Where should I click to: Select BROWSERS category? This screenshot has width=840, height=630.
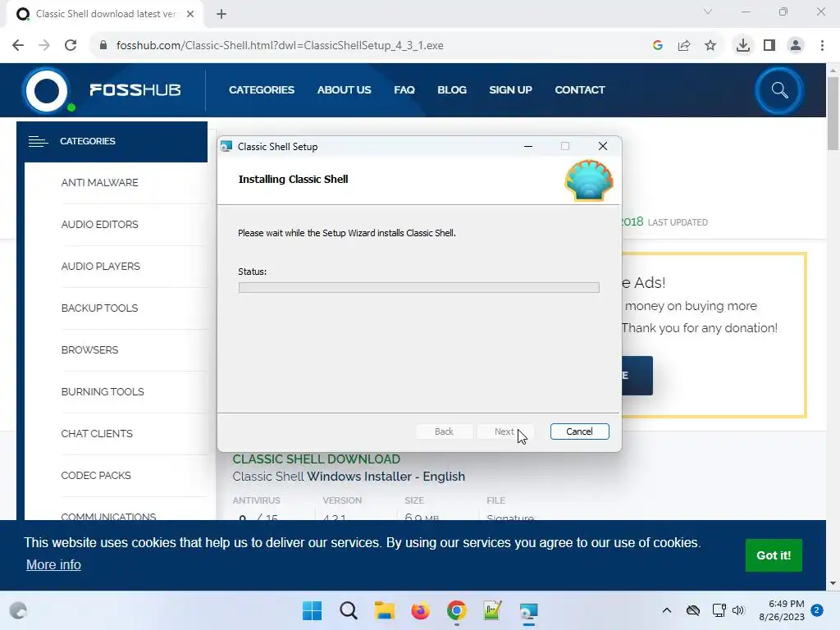89,349
